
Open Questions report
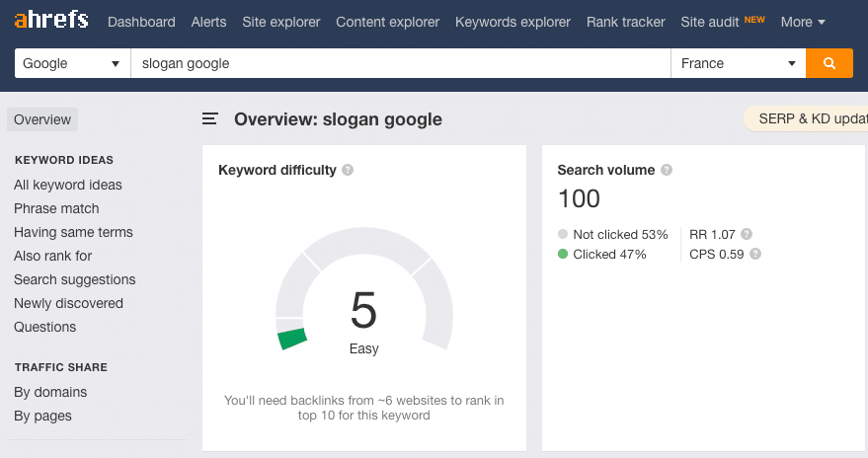pos(44,327)
